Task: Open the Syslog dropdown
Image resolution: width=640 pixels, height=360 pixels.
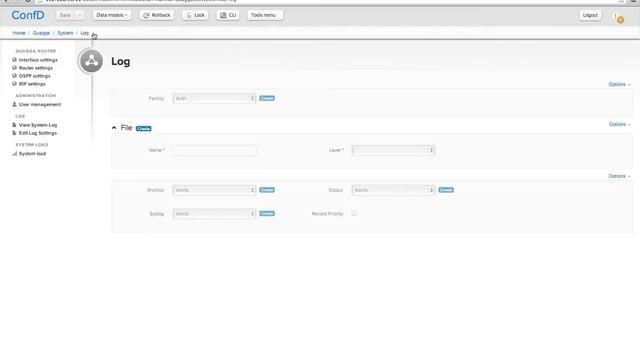Action: click(214, 213)
